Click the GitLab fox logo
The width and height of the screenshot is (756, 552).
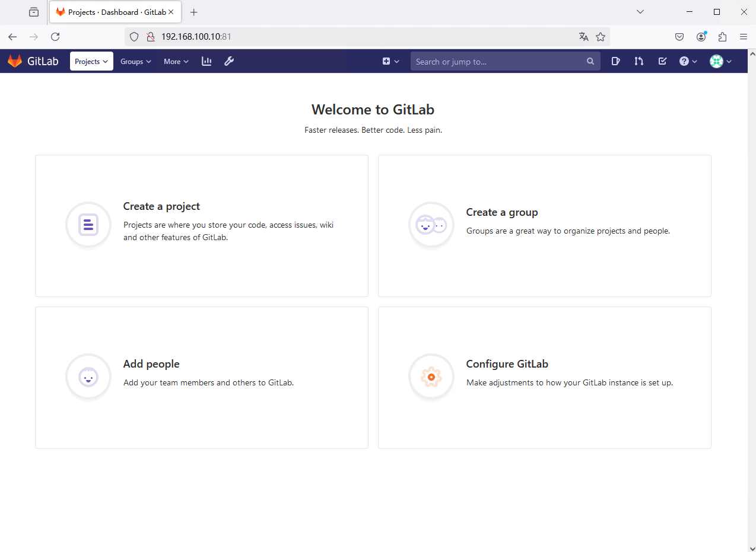tap(15, 61)
